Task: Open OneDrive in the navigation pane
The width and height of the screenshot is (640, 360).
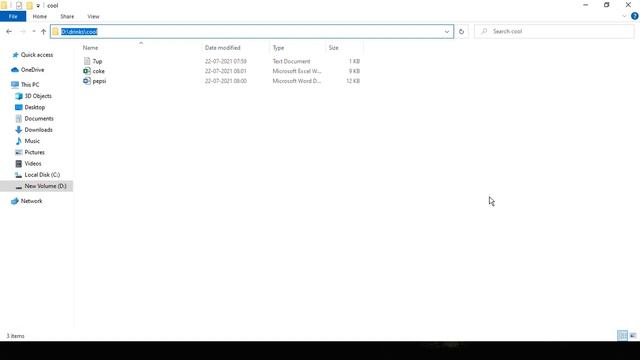Action: 32,70
